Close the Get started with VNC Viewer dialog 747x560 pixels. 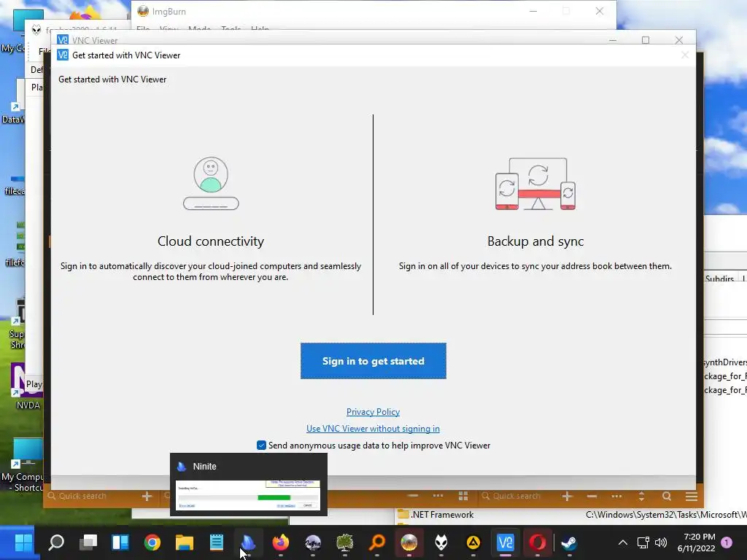pyautogui.click(x=684, y=55)
